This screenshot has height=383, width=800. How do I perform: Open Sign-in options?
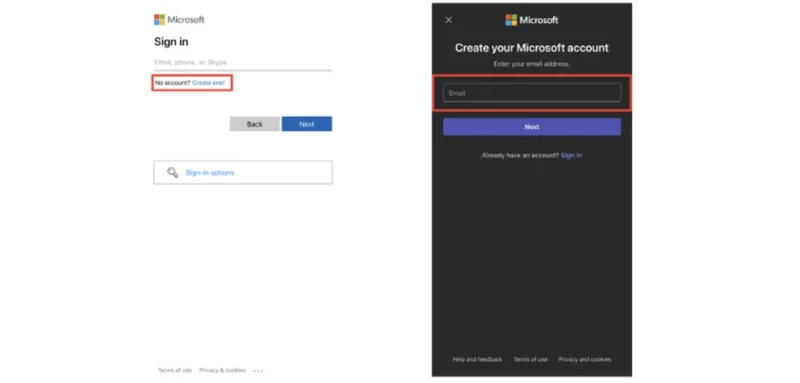[243, 172]
